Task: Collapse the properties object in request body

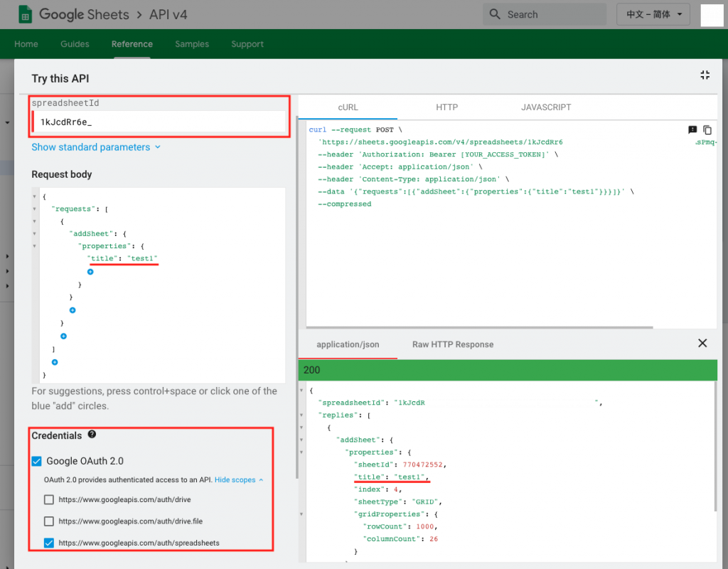Action: coord(34,246)
